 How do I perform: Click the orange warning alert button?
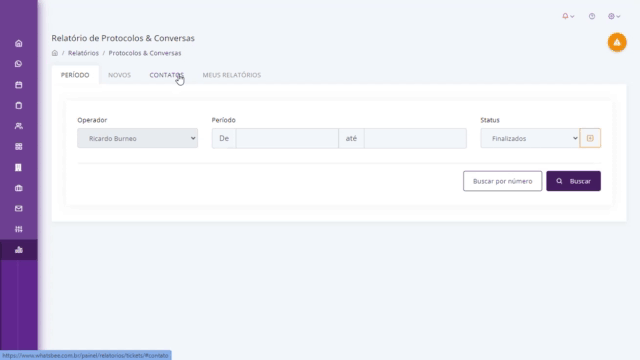coord(617,42)
